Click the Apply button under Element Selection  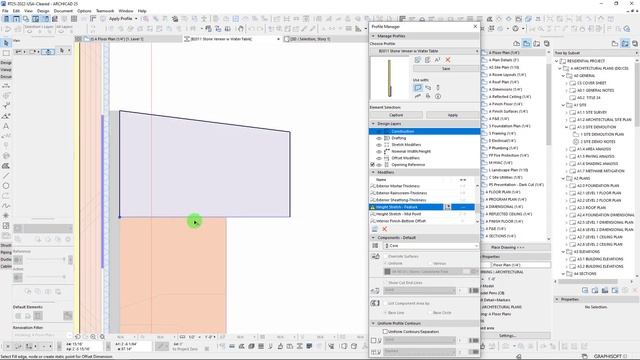coord(453,115)
